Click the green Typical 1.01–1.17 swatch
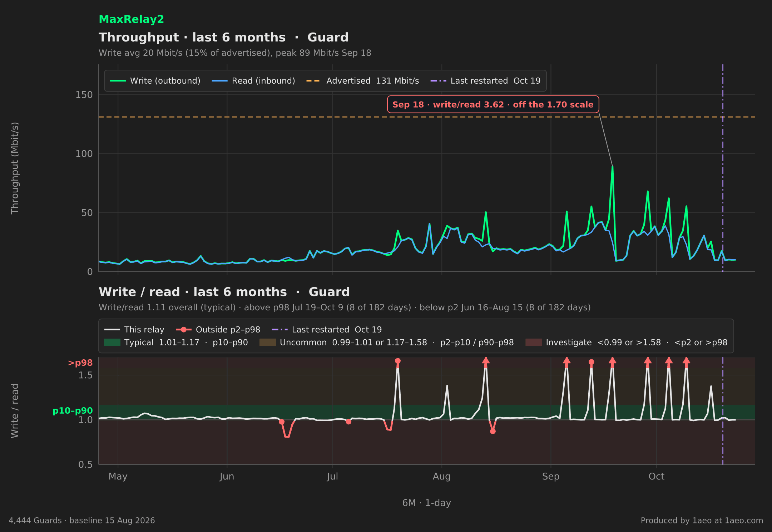Image resolution: width=772 pixels, height=532 pixels. tap(112, 343)
